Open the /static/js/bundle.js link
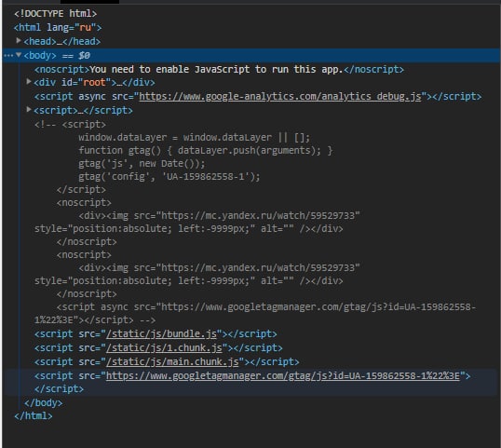 (161, 334)
